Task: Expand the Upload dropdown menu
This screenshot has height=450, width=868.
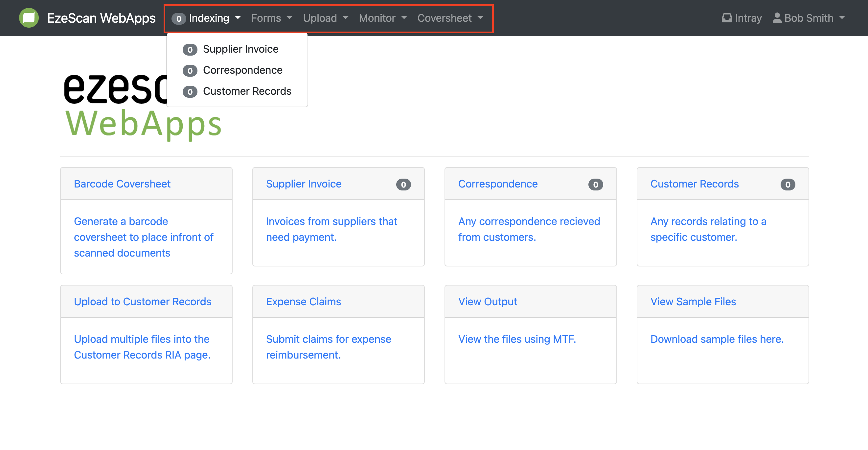Action: click(325, 18)
